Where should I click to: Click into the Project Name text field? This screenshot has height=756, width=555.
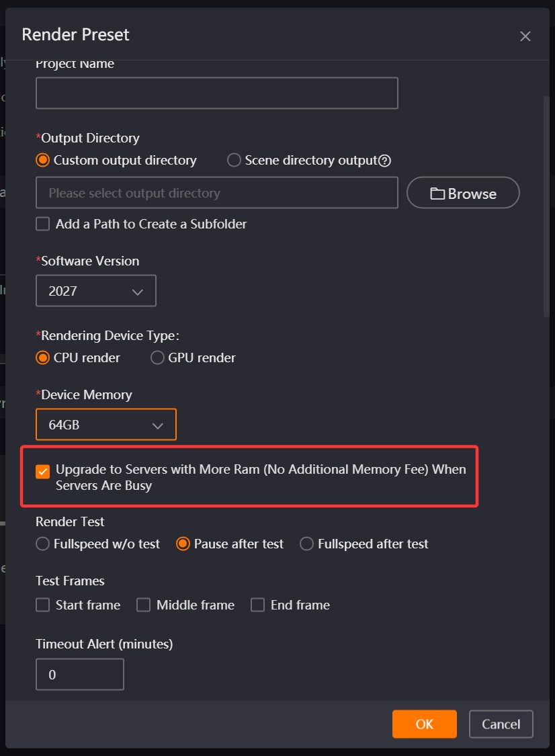[217, 93]
